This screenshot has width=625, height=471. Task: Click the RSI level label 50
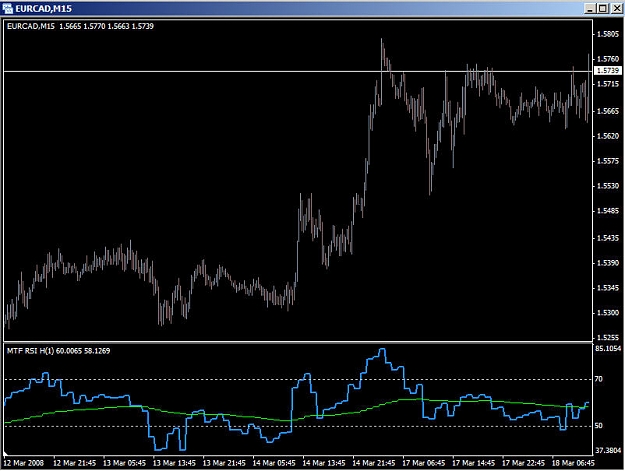[599, 426]
